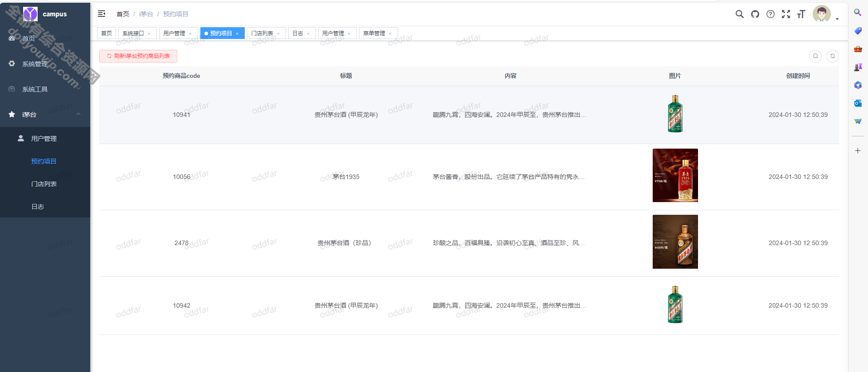Open the header search magnifier
Viewport: 868px width, 372px height.
coord(739,14)
